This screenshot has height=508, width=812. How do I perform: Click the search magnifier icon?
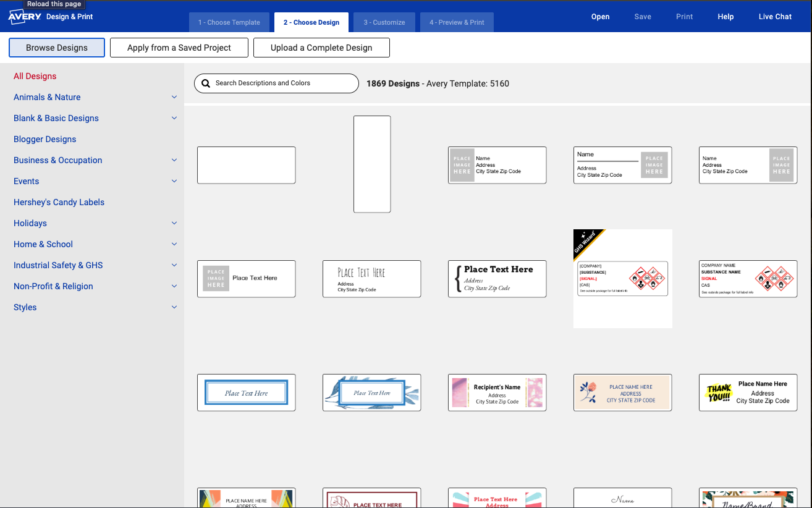click(x=206, y=83)
